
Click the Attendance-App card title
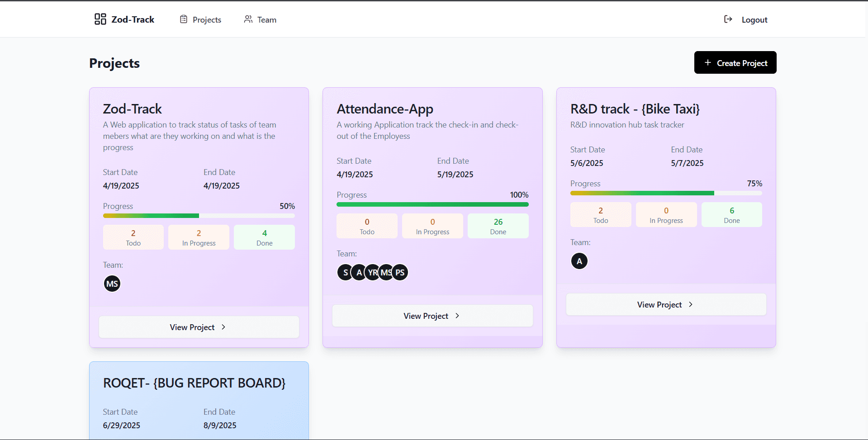[385, 109]
